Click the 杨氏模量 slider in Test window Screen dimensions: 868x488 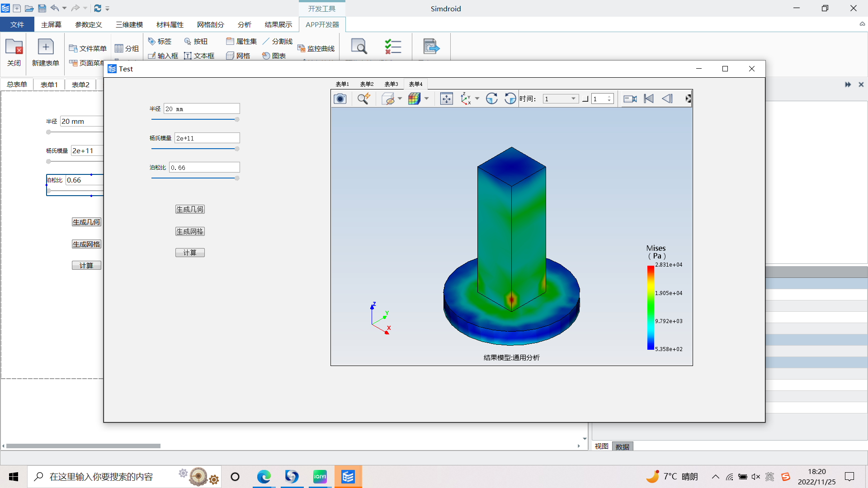pyautogui.click(x=195, y=149)
